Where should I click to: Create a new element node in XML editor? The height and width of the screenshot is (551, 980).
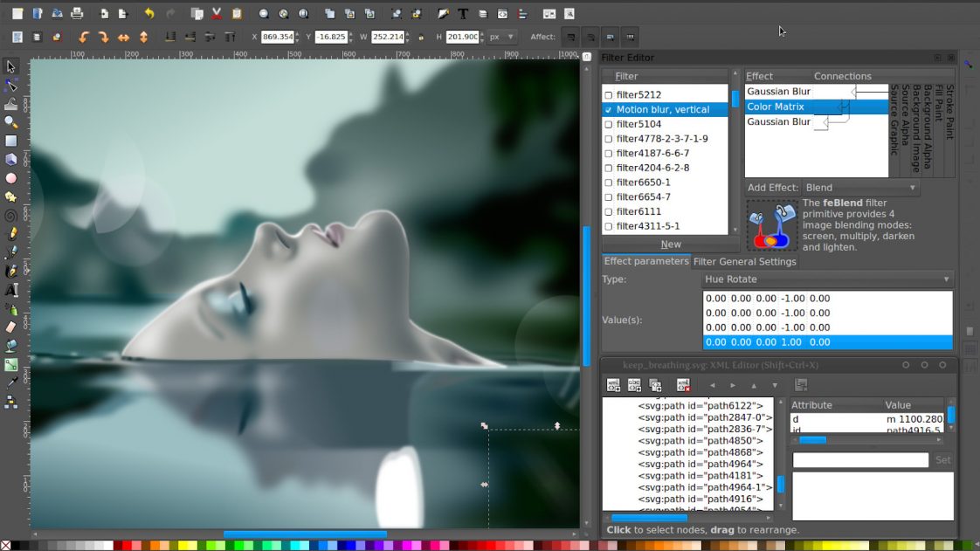point(614,384)
